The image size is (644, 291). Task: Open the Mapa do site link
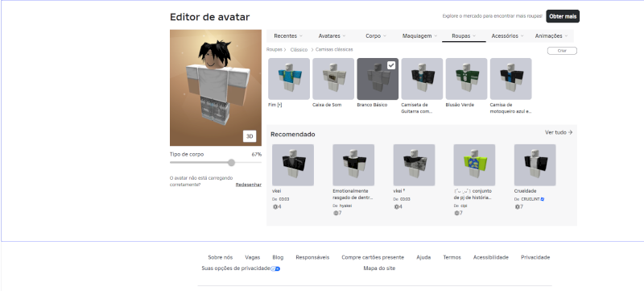379,268
